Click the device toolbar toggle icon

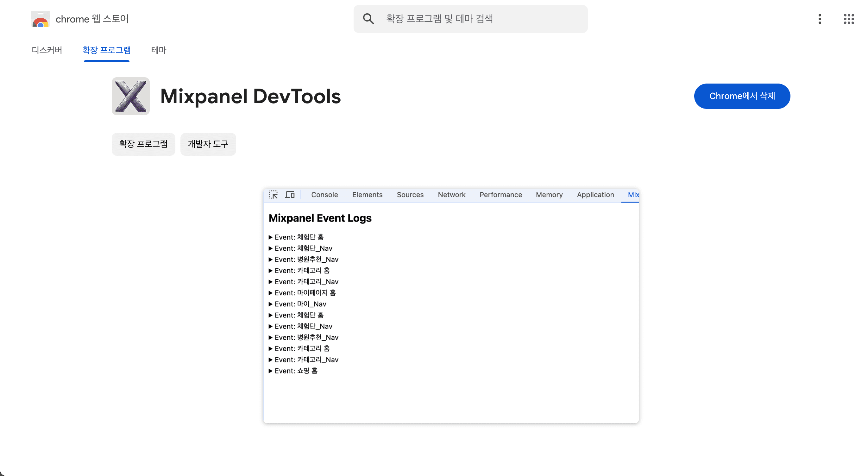(290, 195)
